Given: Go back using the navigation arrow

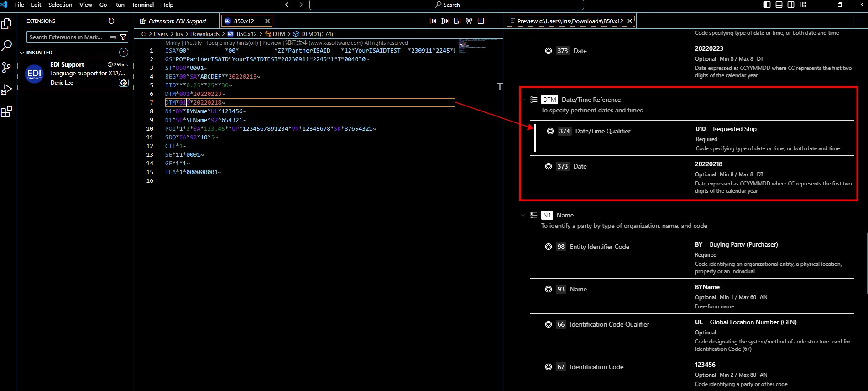Looking at the screenshot, I should [x=288, y=5].
